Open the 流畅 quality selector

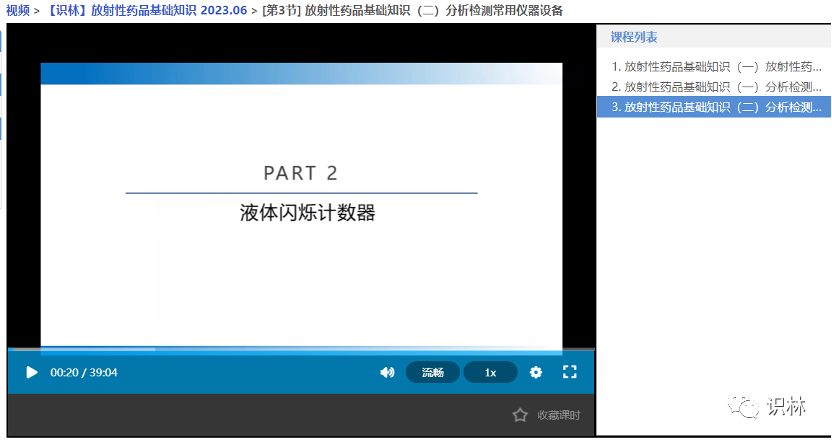coord(432,372)
